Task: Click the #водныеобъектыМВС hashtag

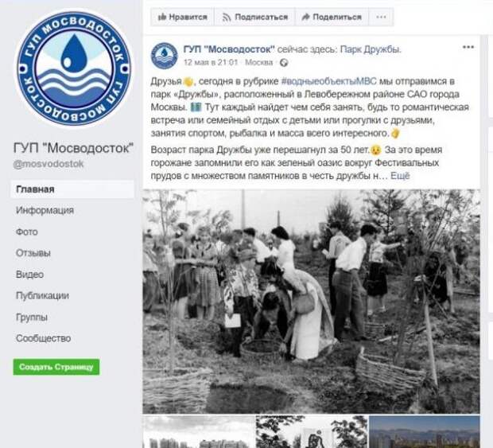Action: [x=328, y=81]
